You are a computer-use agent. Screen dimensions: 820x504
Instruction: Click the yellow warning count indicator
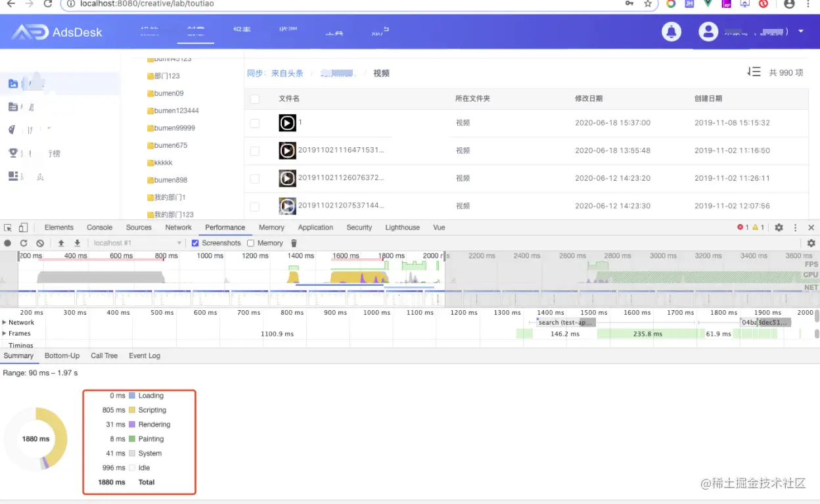coord(758,227)
